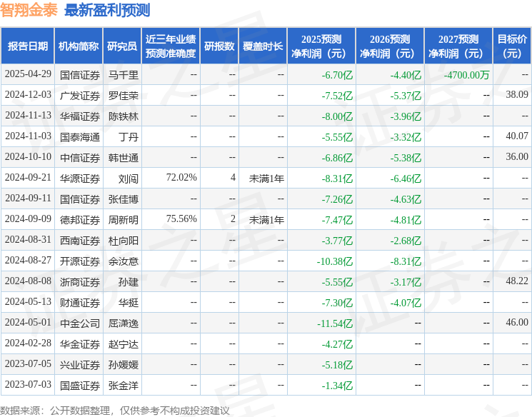Click the 目标价 column header
The height and width of the screenshot is (417, 532).
click(x=512, y=46)
